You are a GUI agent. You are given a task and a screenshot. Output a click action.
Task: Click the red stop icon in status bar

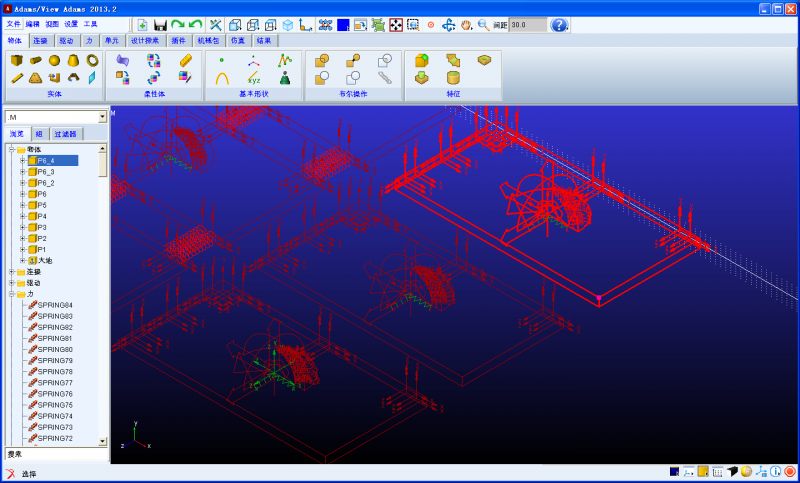click(790, 472)
